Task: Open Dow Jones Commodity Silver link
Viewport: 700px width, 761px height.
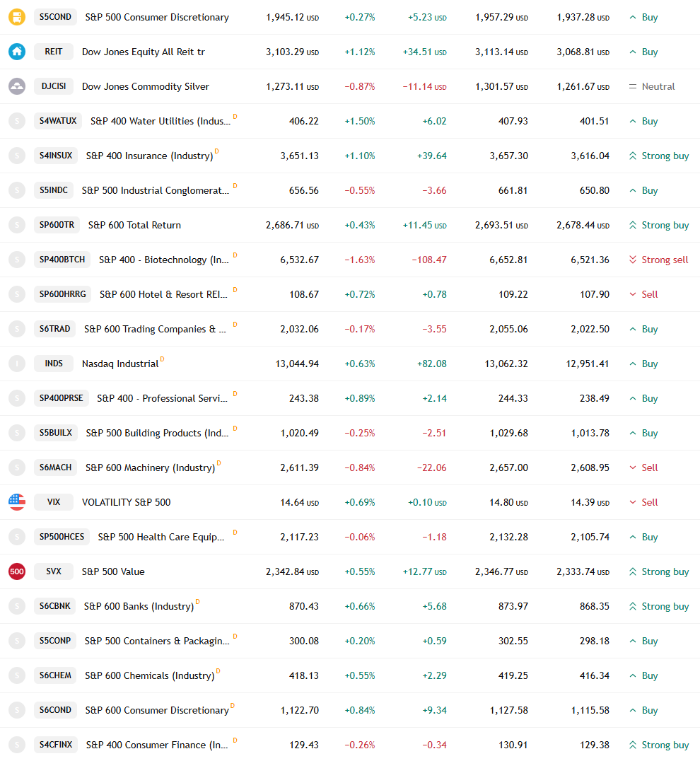Action: click(146, 86)
